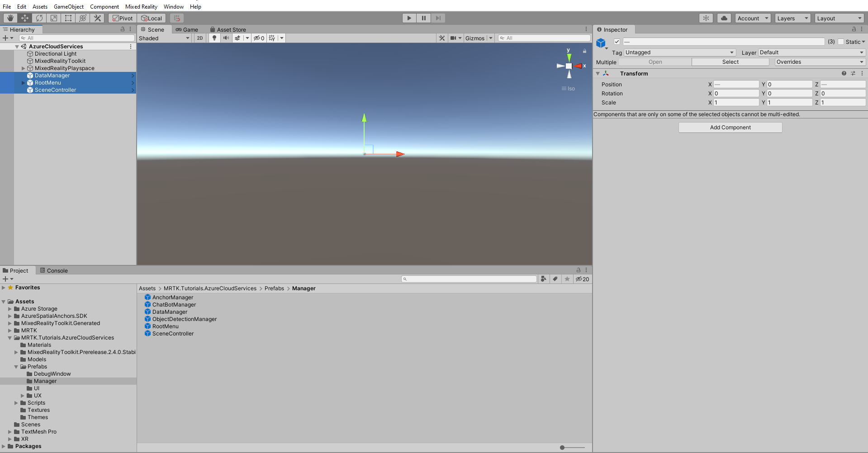Image resolution: width=868 pixels, height=453 pixels.
Task: Open scene component tools icon
Action: tap(442, 38)
